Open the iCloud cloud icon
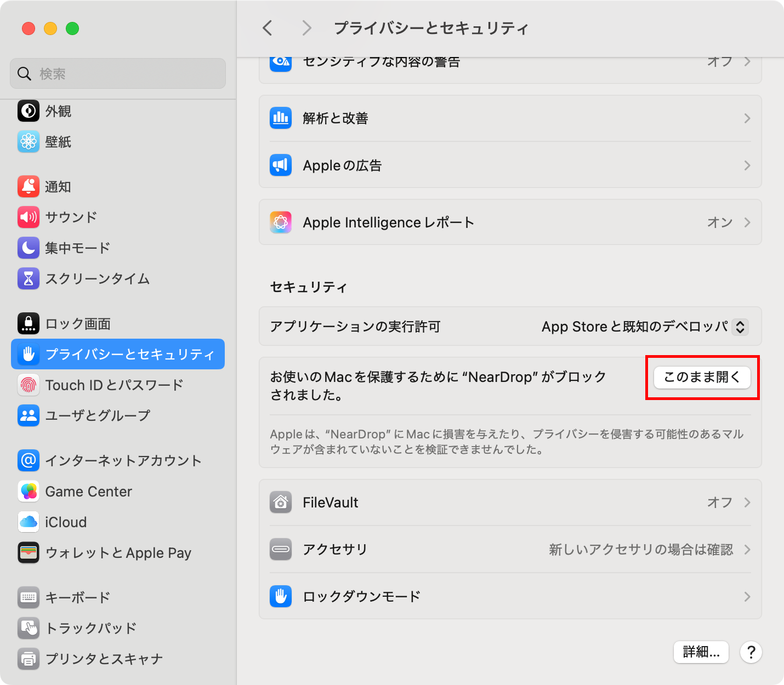784x685 pixels. point(29,522)
